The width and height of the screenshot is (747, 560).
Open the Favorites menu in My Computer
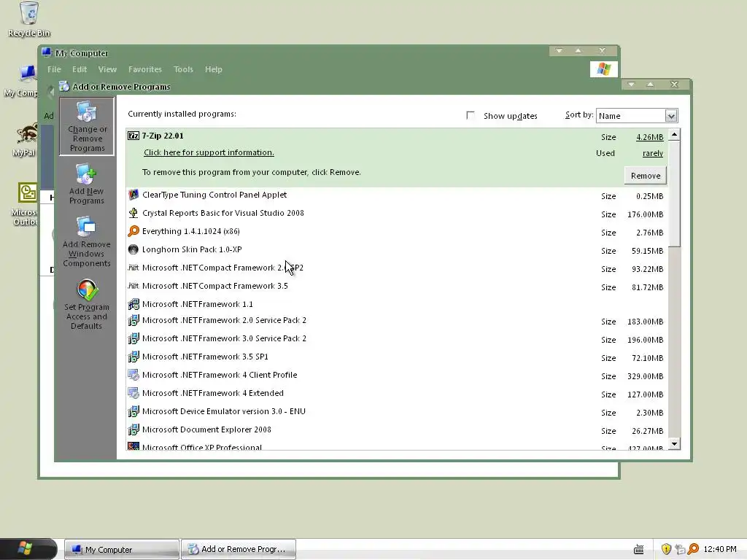pyautogui.click(x=145, y=69)
